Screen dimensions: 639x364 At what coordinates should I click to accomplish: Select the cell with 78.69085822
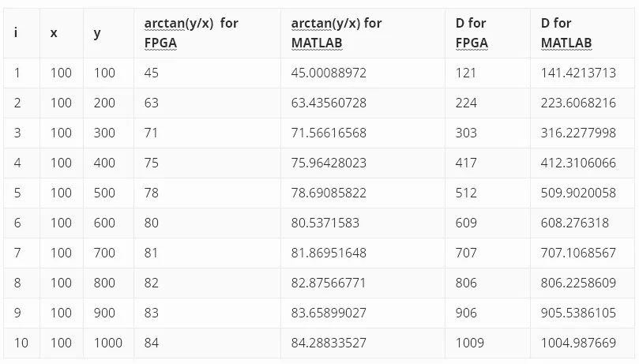tap(329, 193)
